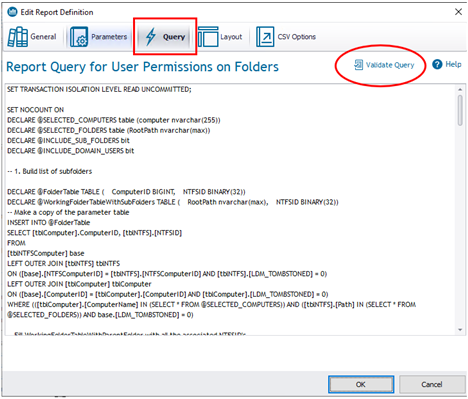Click the CSV Options export icon
This screenshot has width=468, height=399.
tap(265, 37)
